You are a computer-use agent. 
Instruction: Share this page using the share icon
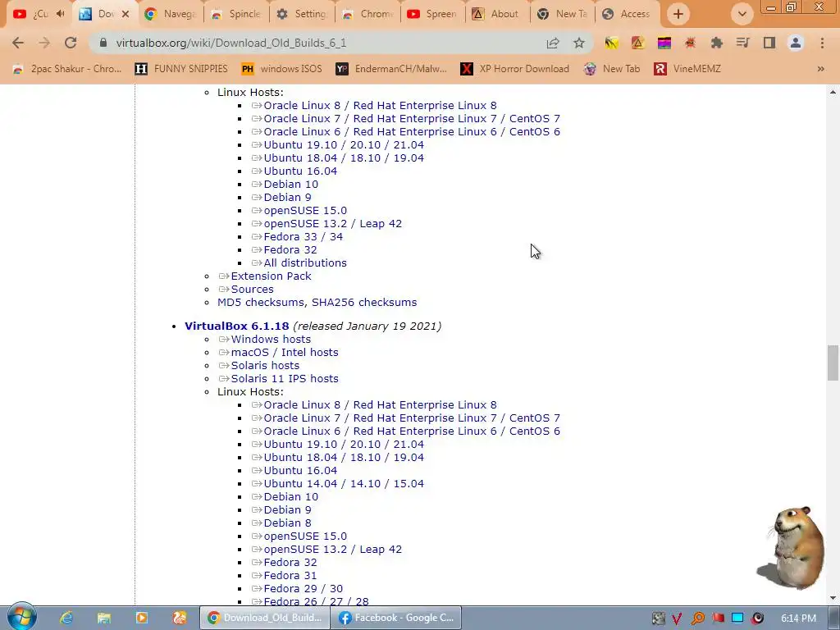(x=553, y=43)
